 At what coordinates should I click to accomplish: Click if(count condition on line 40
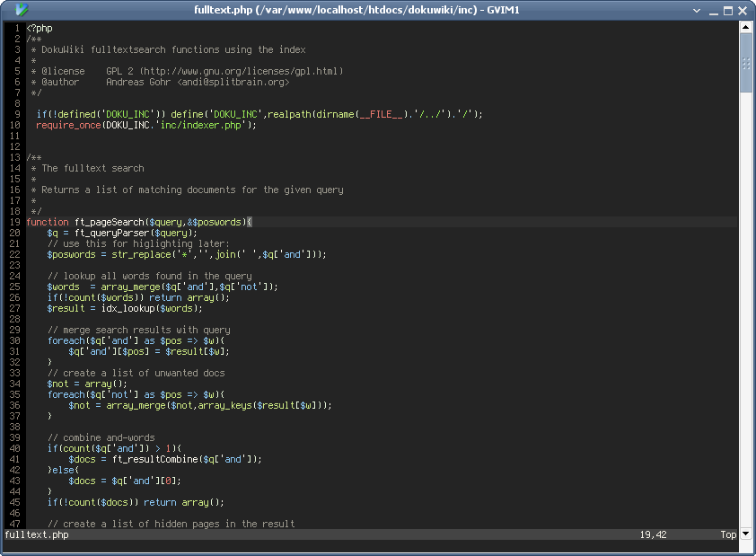(115, 448)
